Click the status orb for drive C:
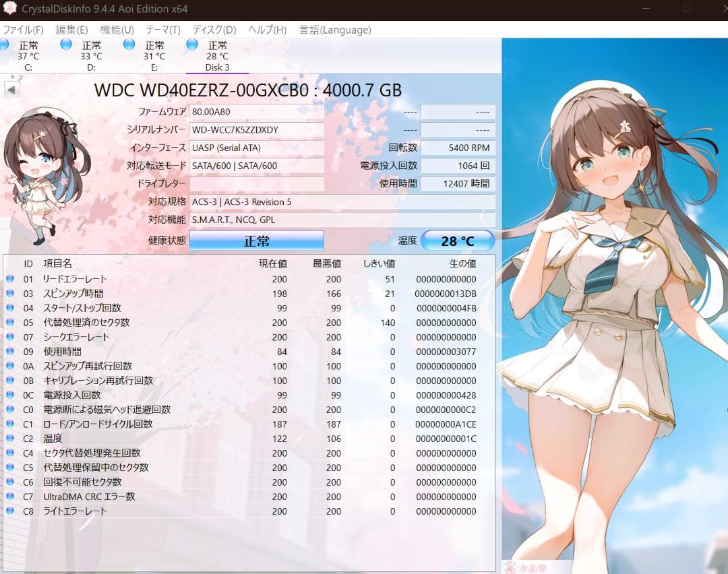This screenshot has height=574, width=728. coord(4,44)
